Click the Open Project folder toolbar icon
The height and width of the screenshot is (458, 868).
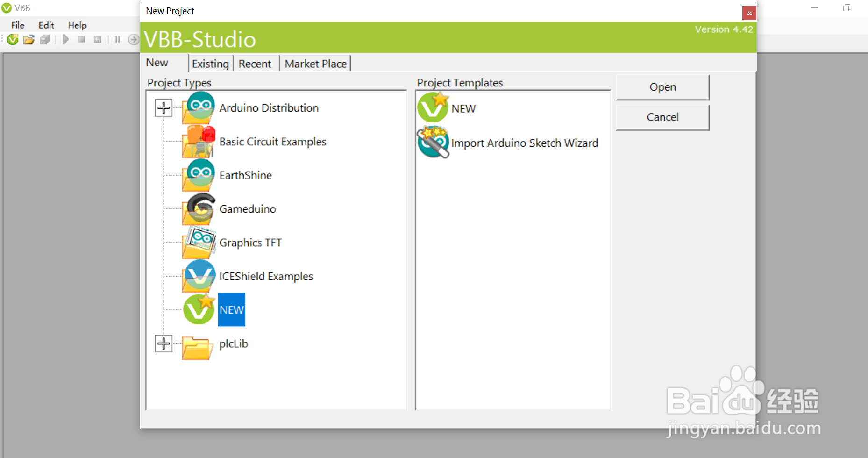coord(29,40)
